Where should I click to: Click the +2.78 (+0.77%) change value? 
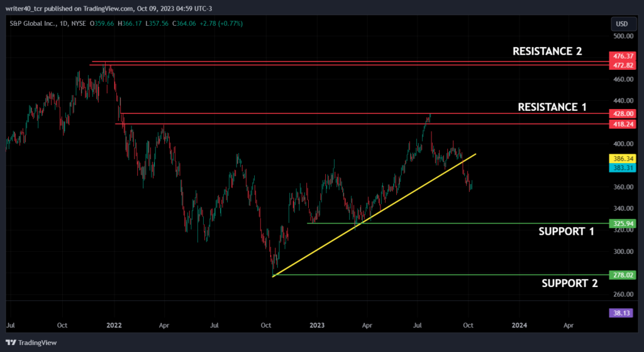click(x=221, y=24)
